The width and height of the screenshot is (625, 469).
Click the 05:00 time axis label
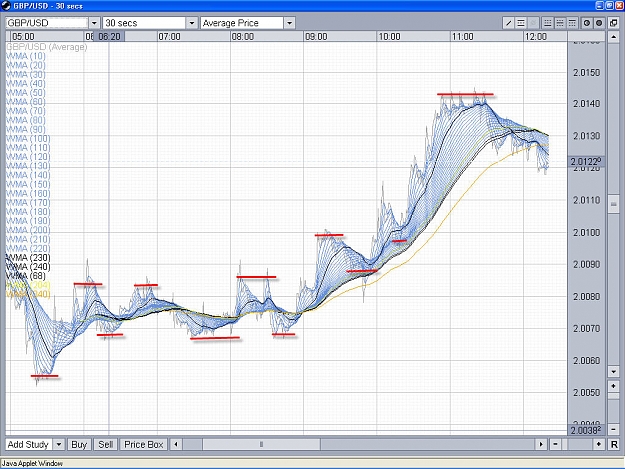(23, 37)
